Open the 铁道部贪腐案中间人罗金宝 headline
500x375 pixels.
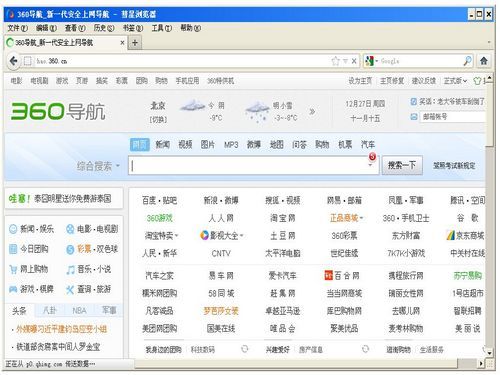[x=58, y=347]
